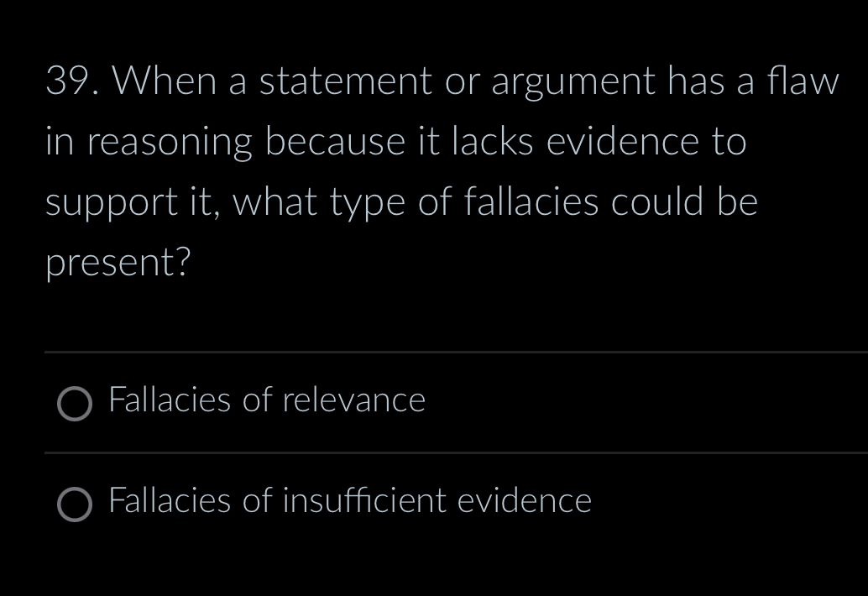Screen dimensions: 868x596
Task: Click the Fallacies of insufficient evidence answer text
Action: point(349,501)
